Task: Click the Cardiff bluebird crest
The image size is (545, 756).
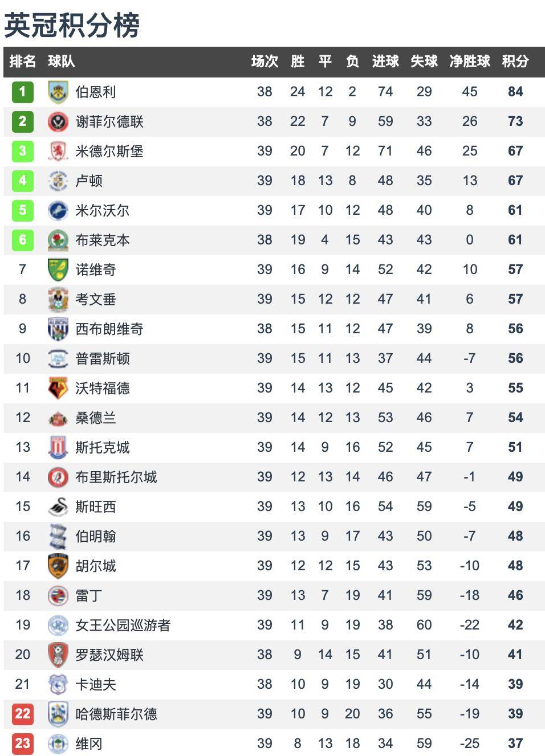Action: pos(58,684)
